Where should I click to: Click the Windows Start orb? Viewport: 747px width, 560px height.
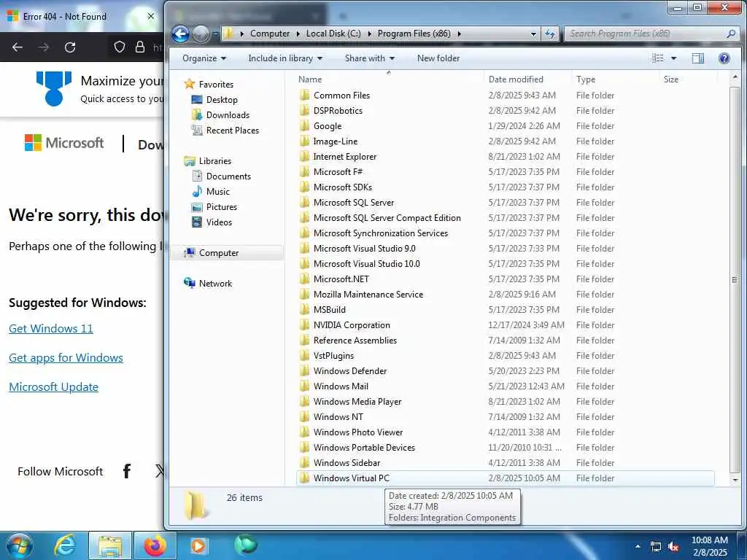click(20, 545)
